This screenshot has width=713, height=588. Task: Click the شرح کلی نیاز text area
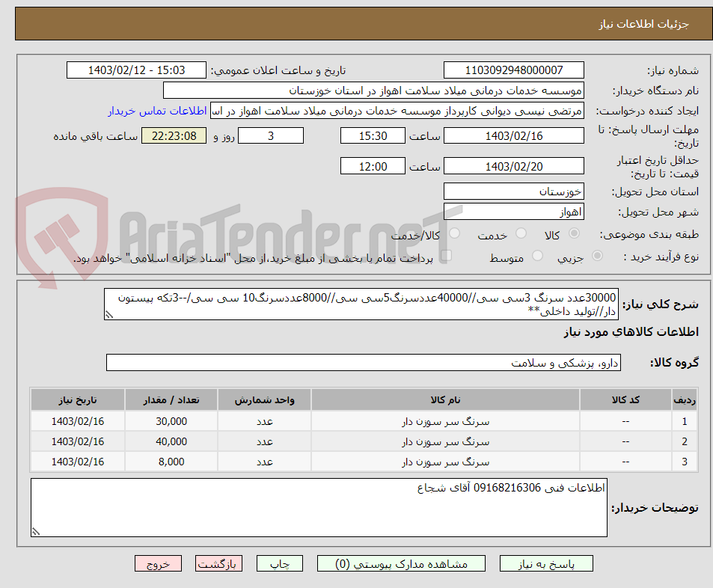click(x=361, y=304)
